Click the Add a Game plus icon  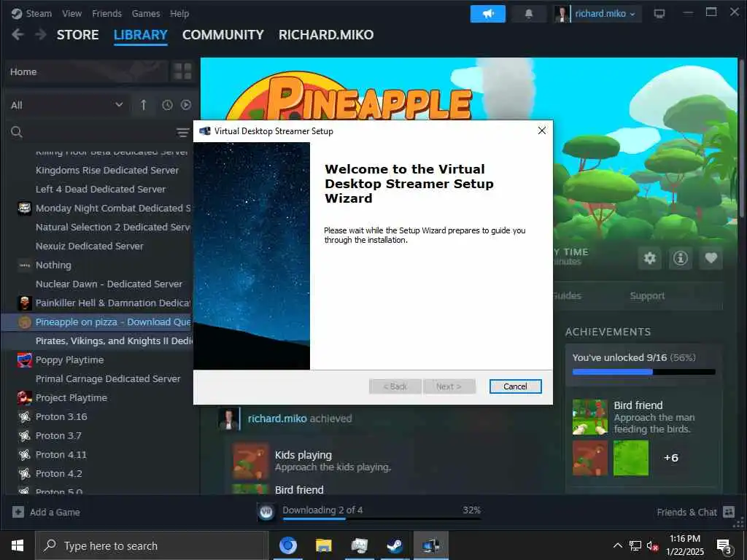click(x=18, y=512)
